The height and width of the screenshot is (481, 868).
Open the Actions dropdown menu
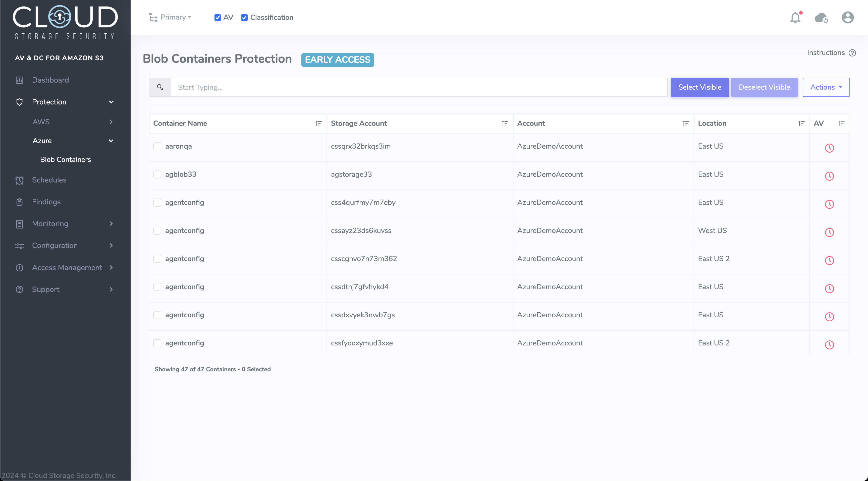[x=826, y=87]
